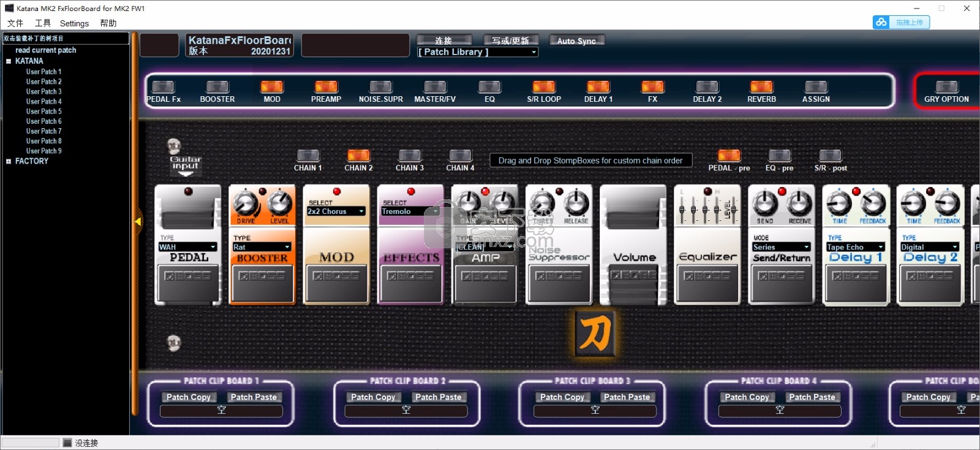
Task: Click the GRY OPTION switch
Action: 946,87
